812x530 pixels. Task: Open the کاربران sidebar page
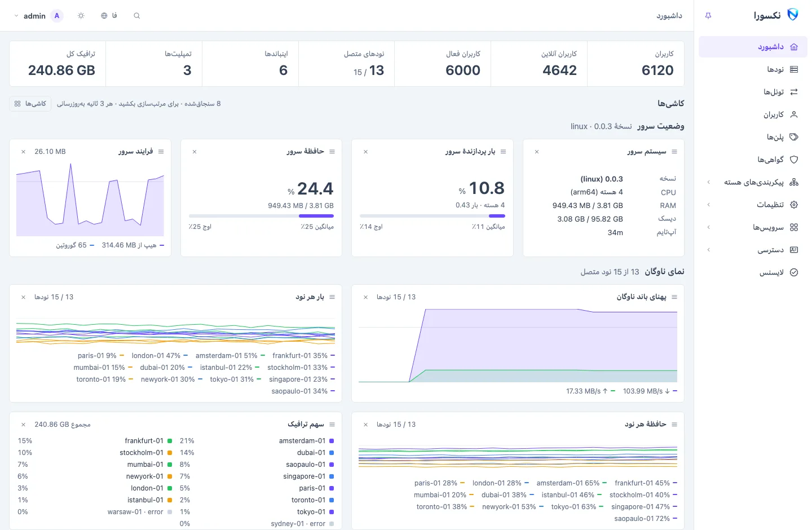753,114
